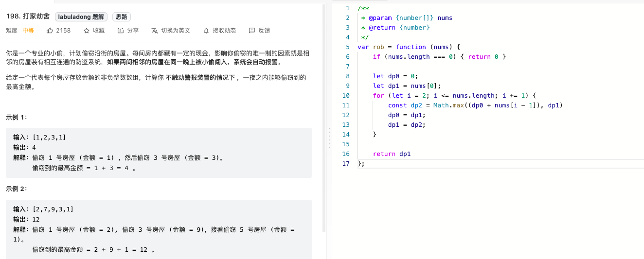Click the translate icon for 切换为英文
Image resolution: width=644 pixels, height=259 pixels.
point(155,31)
